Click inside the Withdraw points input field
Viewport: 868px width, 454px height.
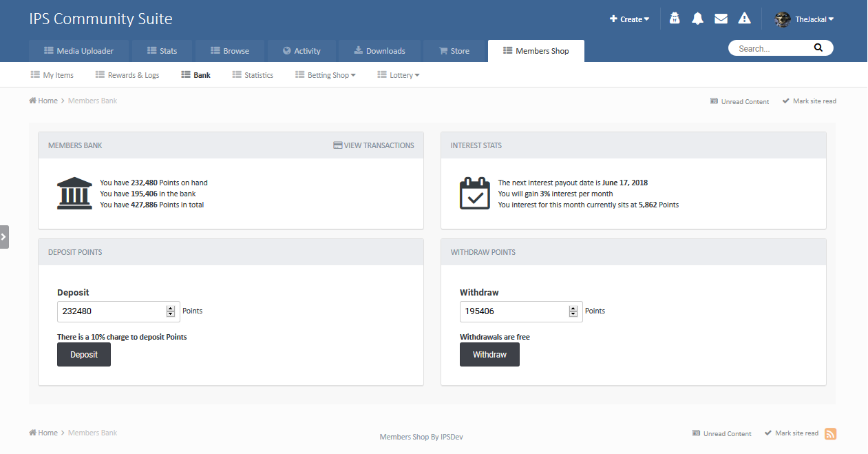click(x=513, y=311)
